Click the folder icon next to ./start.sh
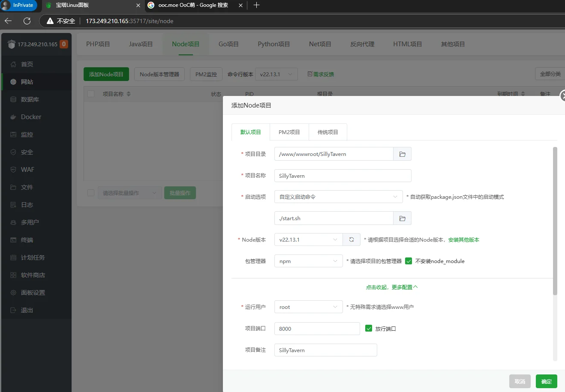This screenshot has width=565, height=392. click(x=402, y=218)
